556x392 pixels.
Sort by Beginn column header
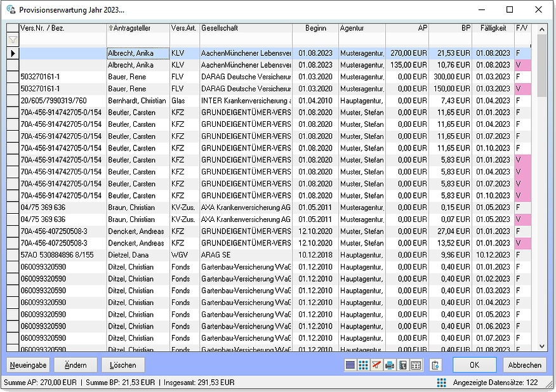315,28
